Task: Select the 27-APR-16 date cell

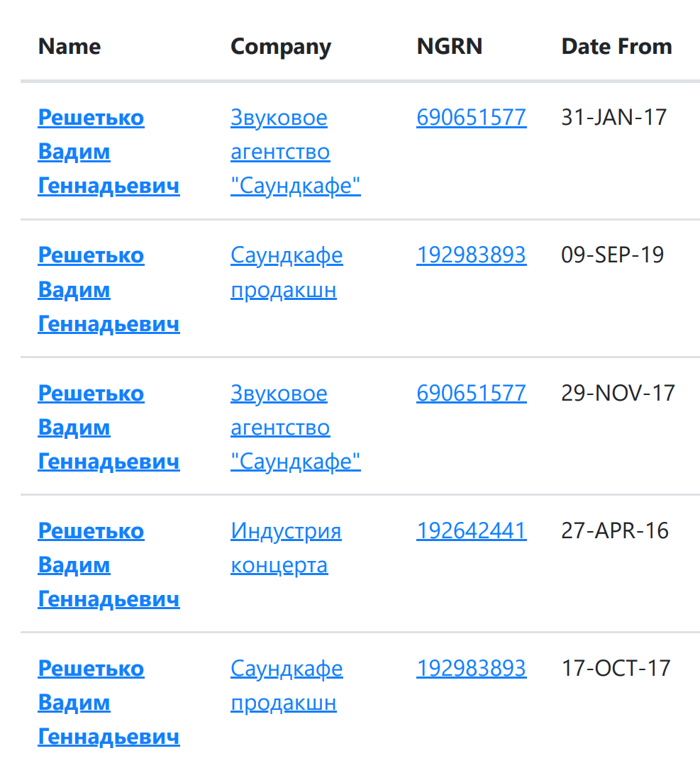Action: point(615,530)
